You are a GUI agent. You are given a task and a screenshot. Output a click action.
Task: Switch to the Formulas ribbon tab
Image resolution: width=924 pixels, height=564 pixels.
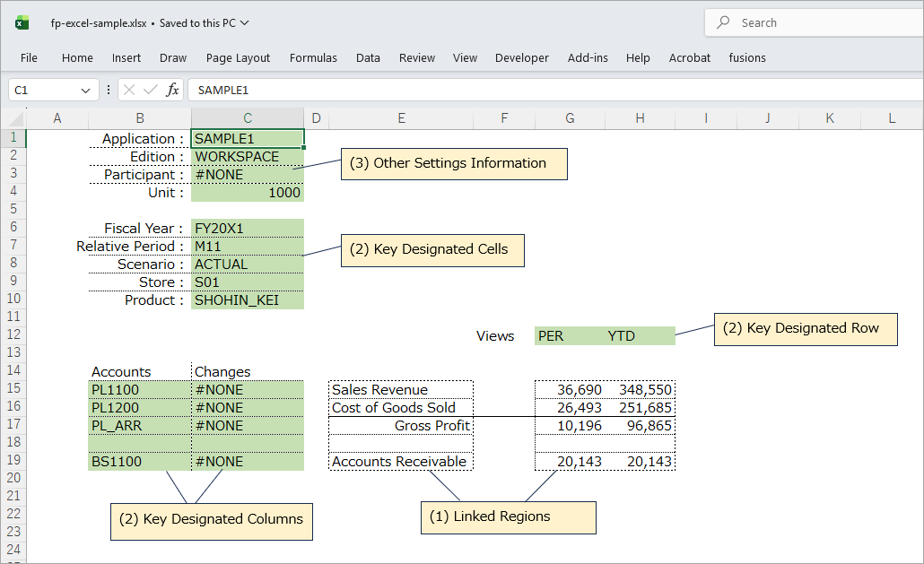(x=313, y=57)
